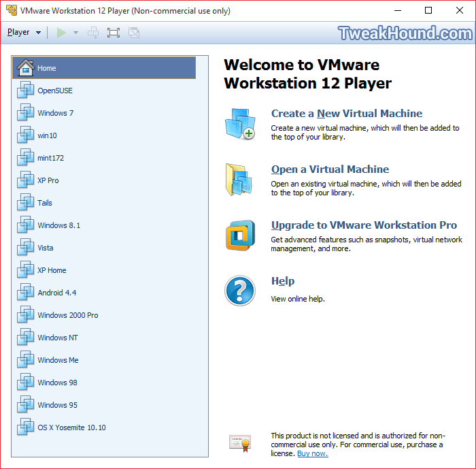Click the Android 4.4 VM icon
Screen dimensions: 476x469
(26, 293)
